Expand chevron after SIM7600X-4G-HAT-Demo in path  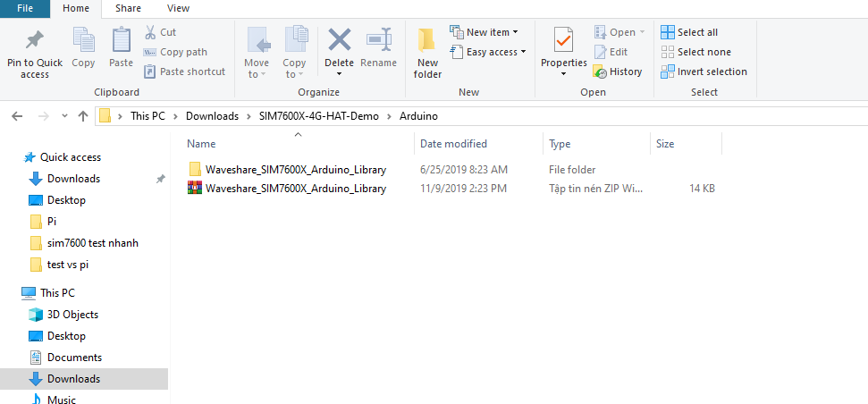389,116
